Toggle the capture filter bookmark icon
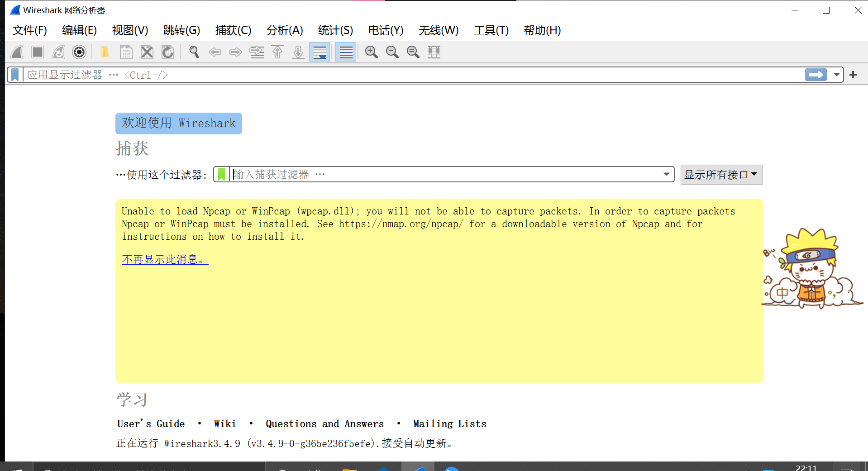 (x=221, y=174)
